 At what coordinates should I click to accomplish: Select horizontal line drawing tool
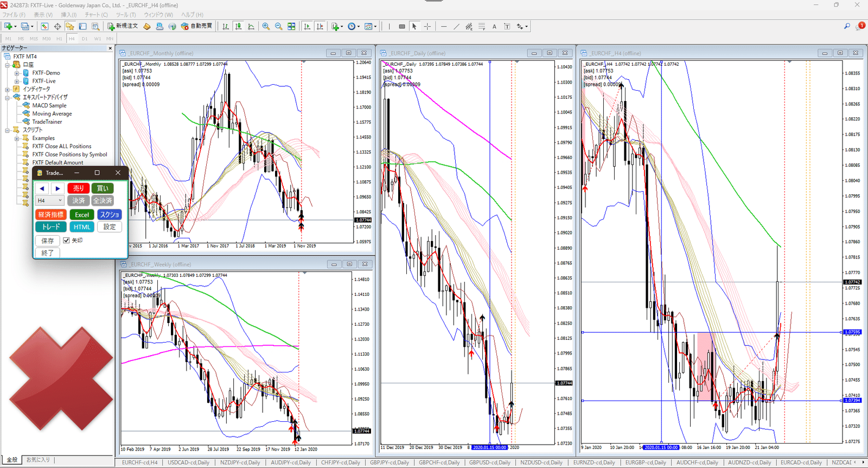pyautogui.click(x=444, y=26)
